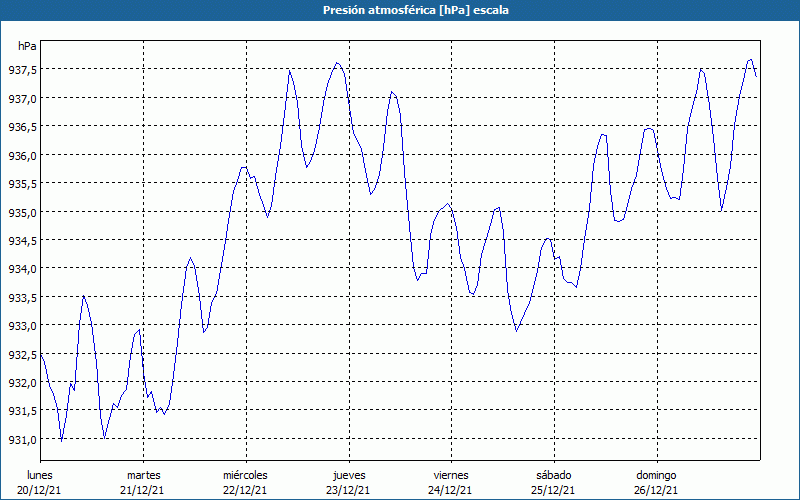This screenshot has width=800, height=500.
Task: Click the 'domingo' day label
Action: coord(656,475)
